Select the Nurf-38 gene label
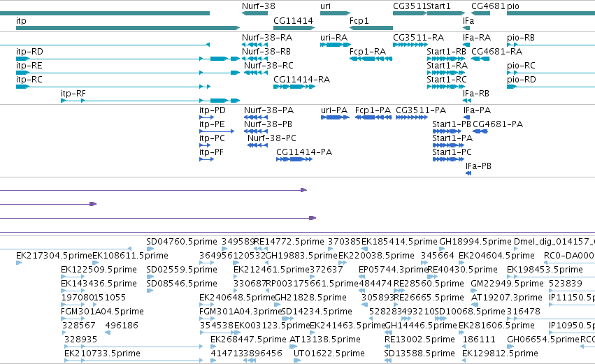 pyautogui.click(x=259, y=6)
